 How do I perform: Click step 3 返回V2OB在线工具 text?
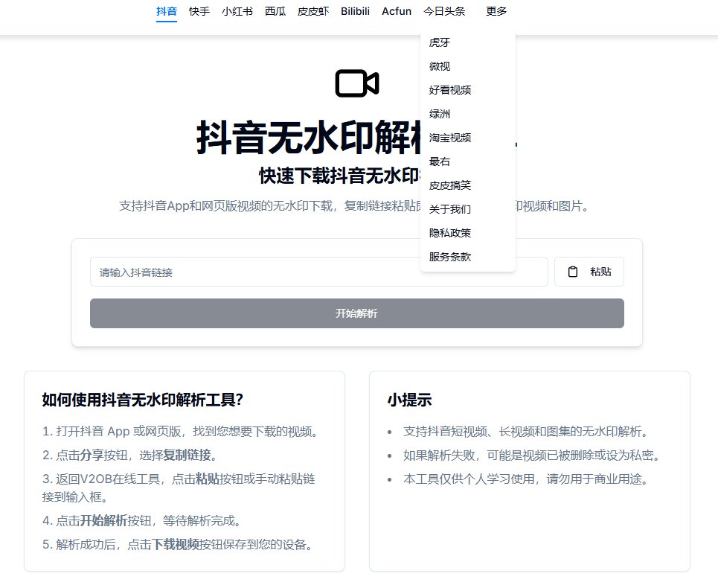pyautogui.click(x=179, y=488)
